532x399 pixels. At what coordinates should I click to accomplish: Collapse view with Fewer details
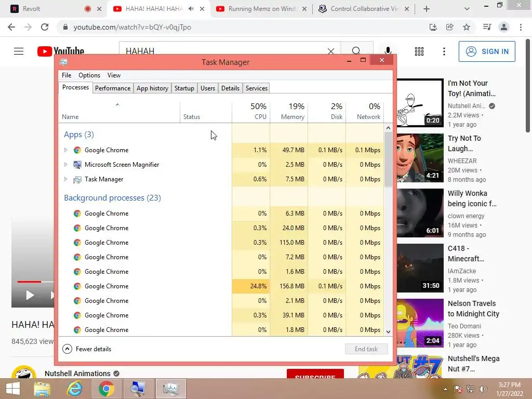(x=87, y=349)
